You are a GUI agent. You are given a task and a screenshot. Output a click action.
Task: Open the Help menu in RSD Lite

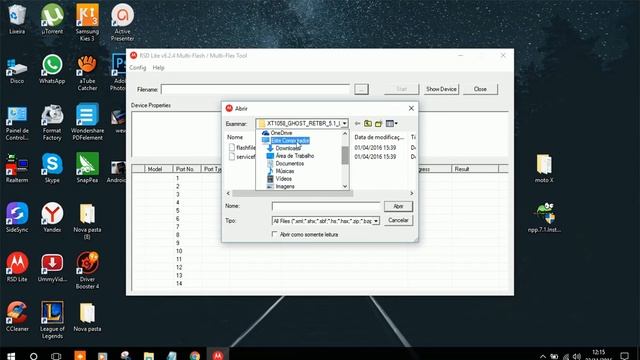158,68
